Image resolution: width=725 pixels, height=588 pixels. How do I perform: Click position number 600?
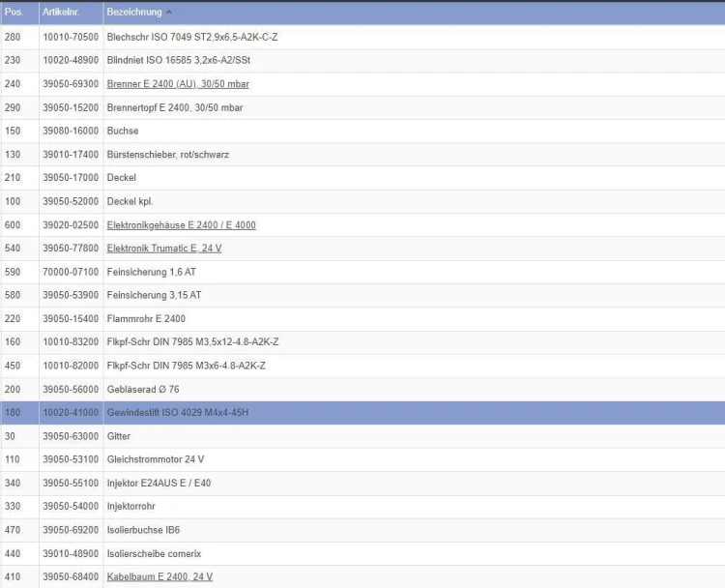[13, 225]
